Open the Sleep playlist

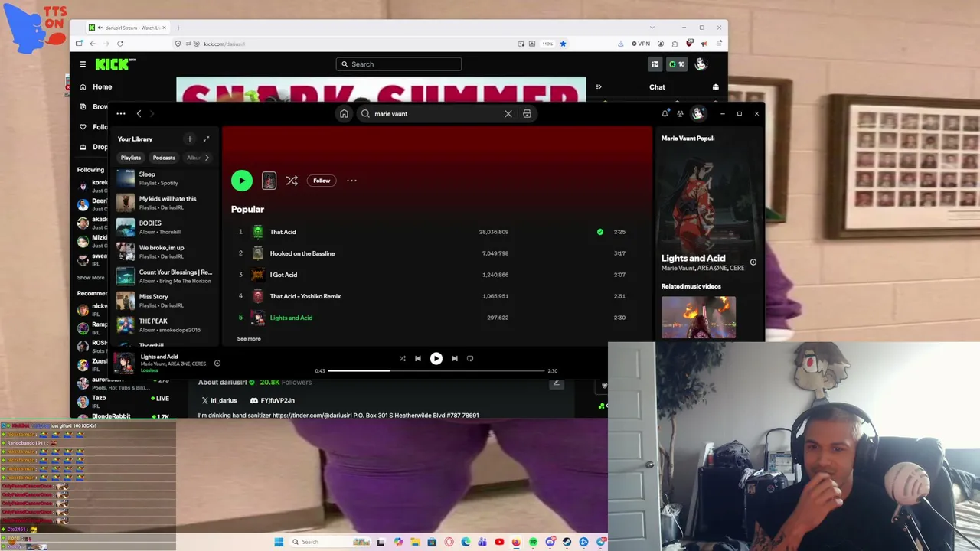[x=165, y=178]
